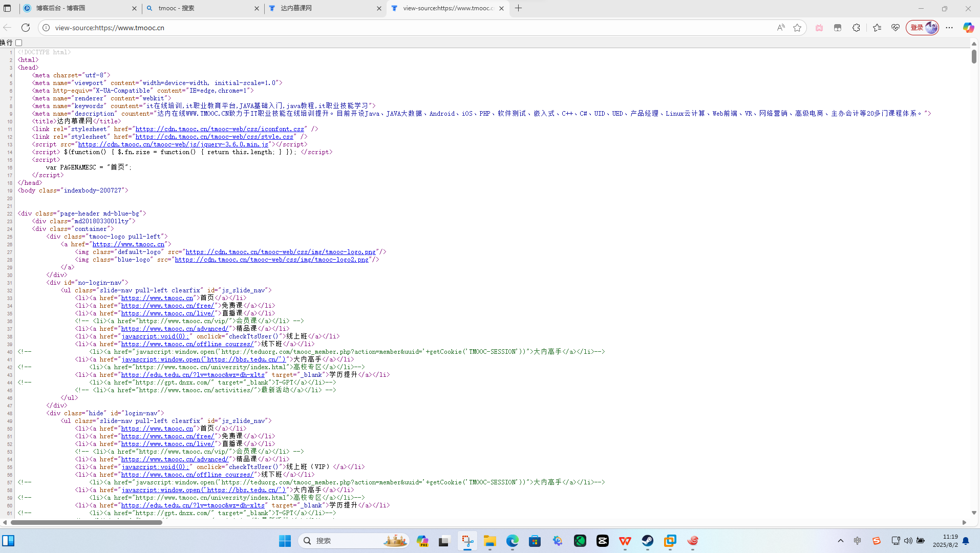Open bbs.tedu.cn javascript link on line 41
Screen dimensions: 980x553
click(203, 359)
